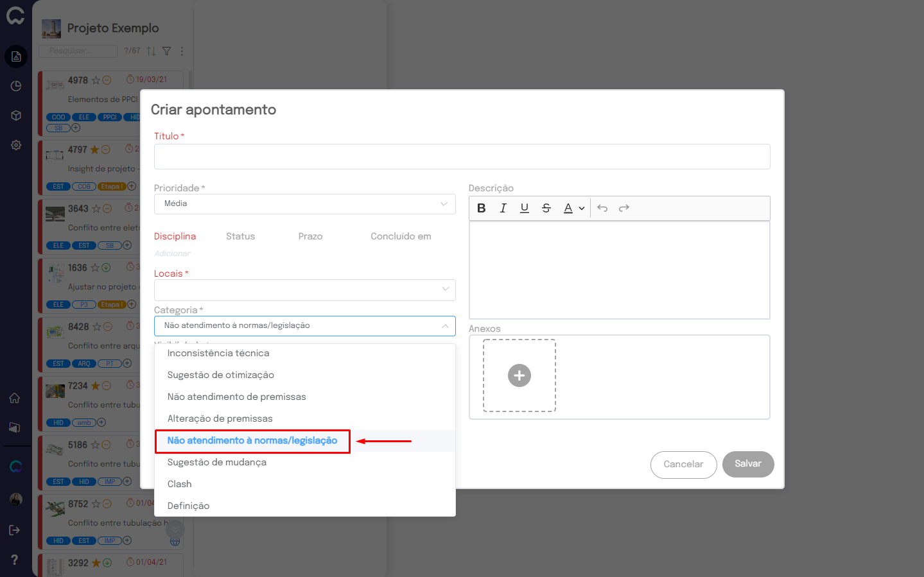Image resolution: width=924 pixels, height=577 pixels.
Task: Apply italic formatting in description toolbar
Action: point(503,208)
